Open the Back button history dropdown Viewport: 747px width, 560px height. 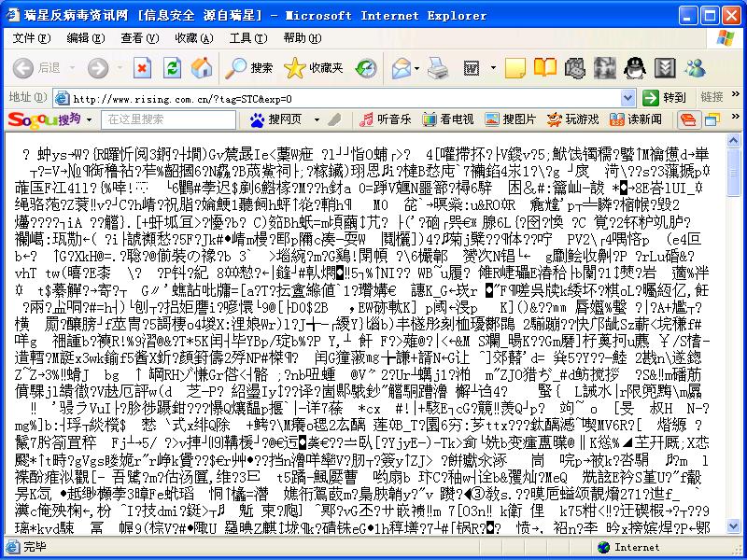click(72, 68)
